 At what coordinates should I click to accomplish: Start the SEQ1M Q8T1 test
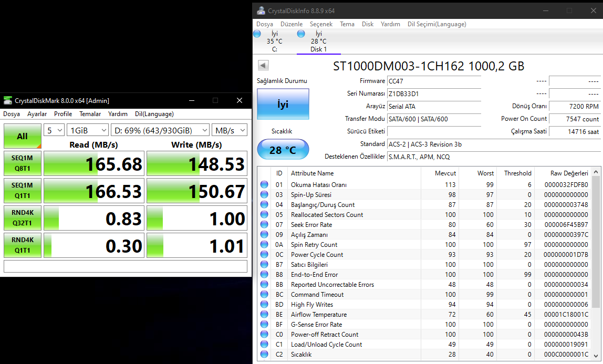pos(22,164)
